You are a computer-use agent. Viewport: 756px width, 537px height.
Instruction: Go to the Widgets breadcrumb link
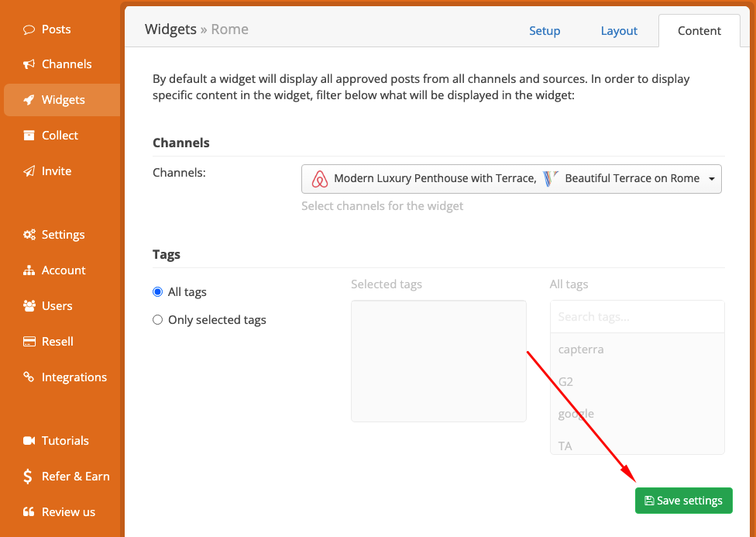pyautogui.click(x=170, y=29)
